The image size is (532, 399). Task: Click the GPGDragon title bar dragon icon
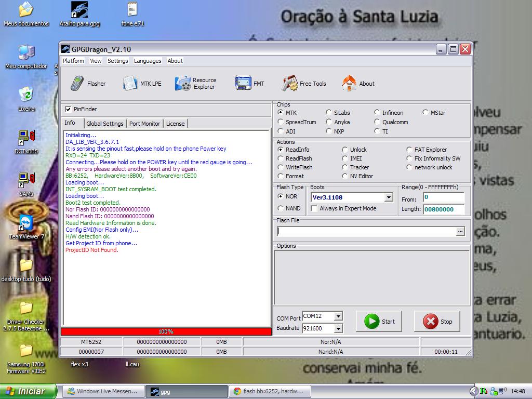pos(65,49)
